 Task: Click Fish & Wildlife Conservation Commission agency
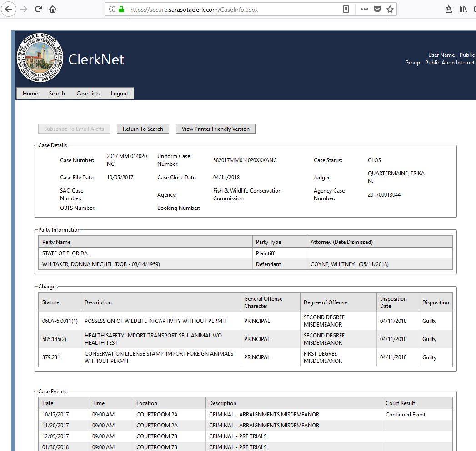247,194
